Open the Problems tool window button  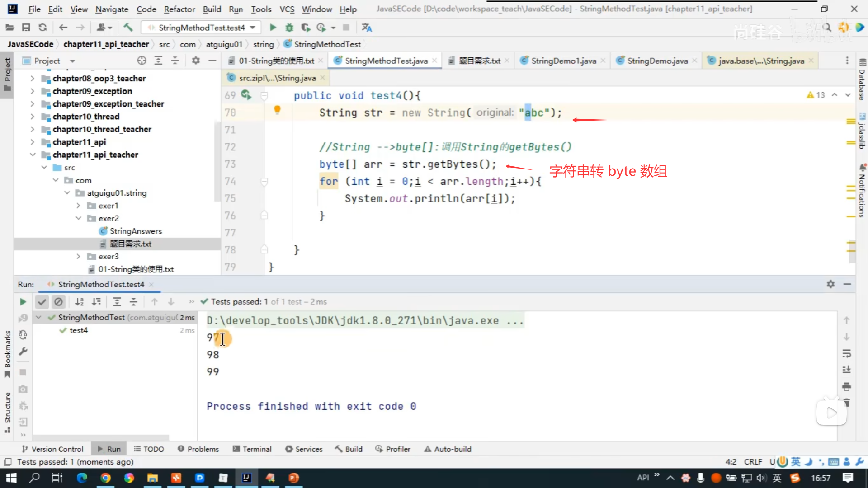point(198,449)
